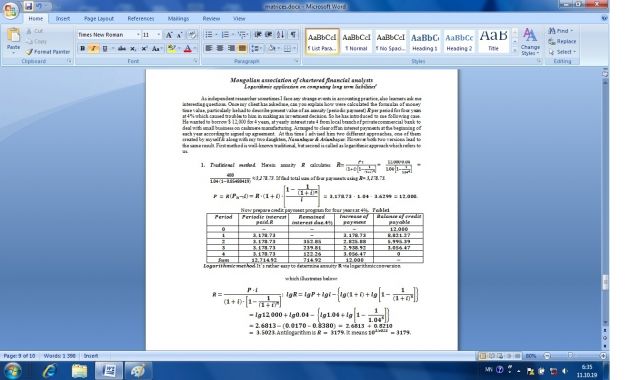The width and height of the screenshot is (640, 380).
Task: Open the Times New Roman font dropdown
Action: tap(138, 35)
